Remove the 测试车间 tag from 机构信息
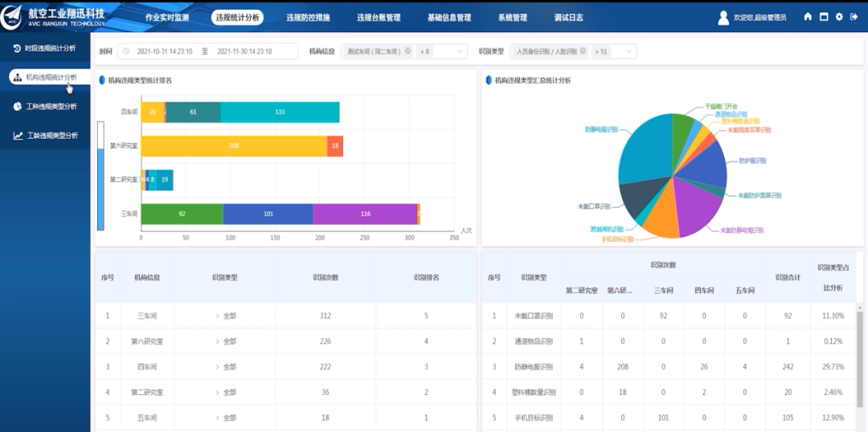The height and width of the screenshot is (432, 868). point(407,51)
